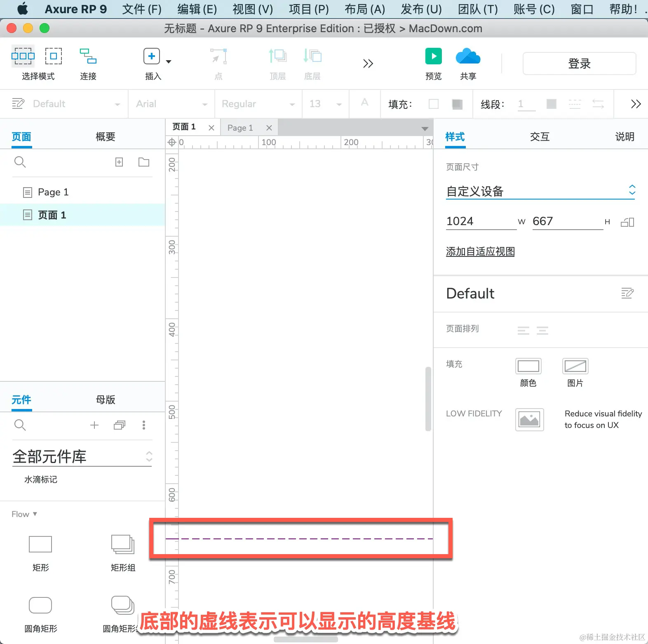Switch to the 概要 outline tab
This screenshot has width=648, height=644.
(106, 136)
